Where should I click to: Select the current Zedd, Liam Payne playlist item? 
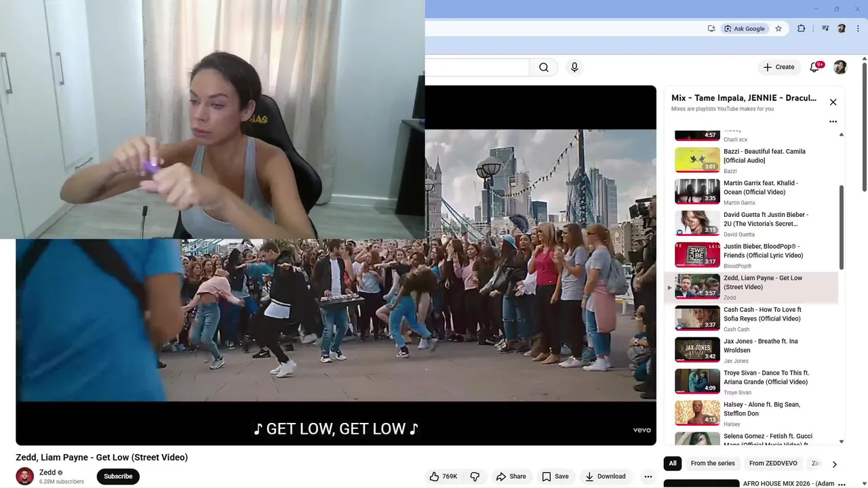pos(751,287)
